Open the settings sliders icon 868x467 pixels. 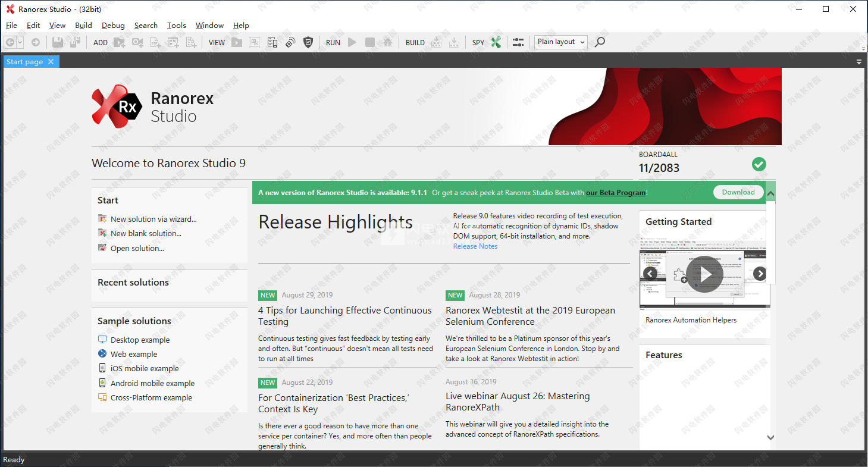tap(519, 42)
